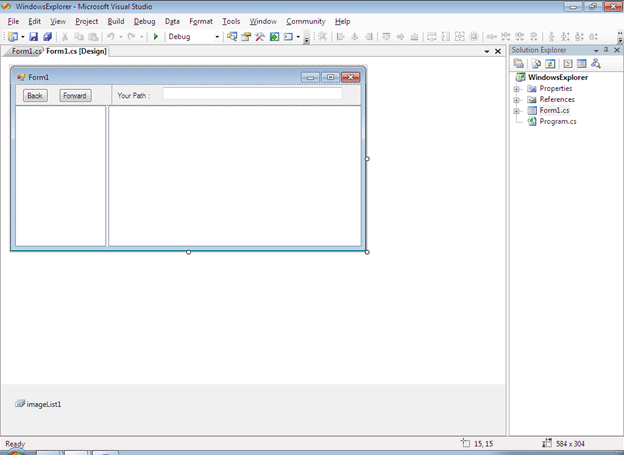This screenshot has width=624, height=455.
Task: Open the Start Page green arrow icon
Action: coord(274,37)
